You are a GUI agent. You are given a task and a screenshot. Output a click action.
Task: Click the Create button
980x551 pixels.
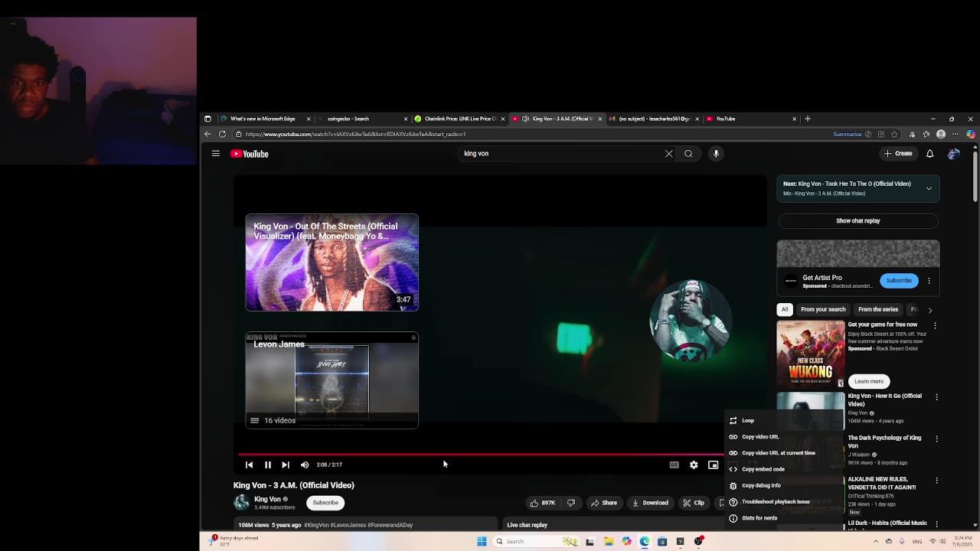tap(898, 154)
